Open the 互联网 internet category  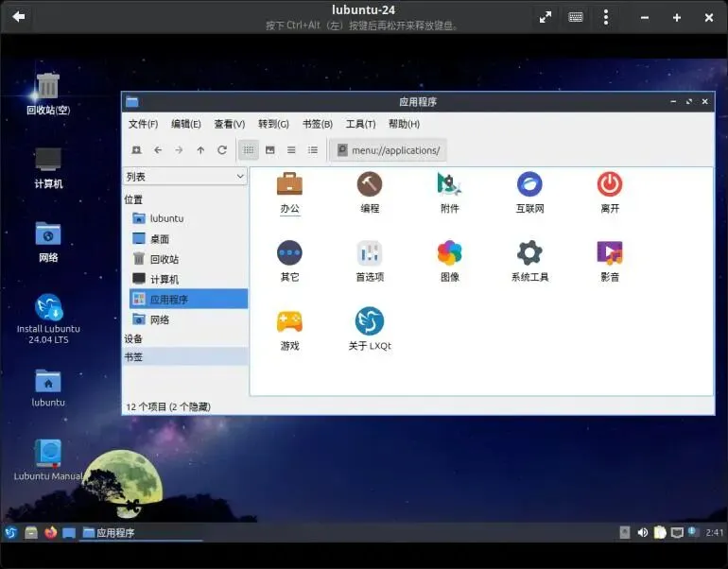click(529, 192)
